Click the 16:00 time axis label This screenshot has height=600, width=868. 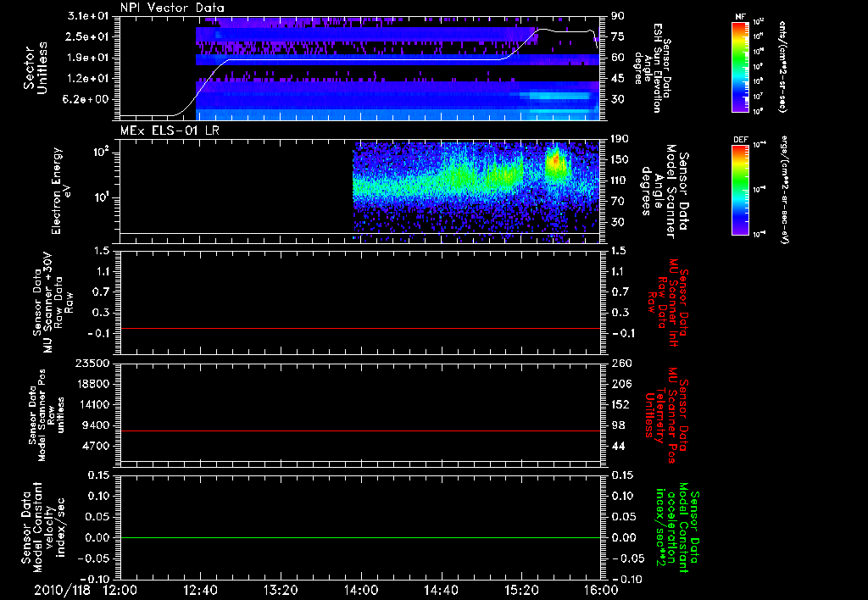click(601, 590)
